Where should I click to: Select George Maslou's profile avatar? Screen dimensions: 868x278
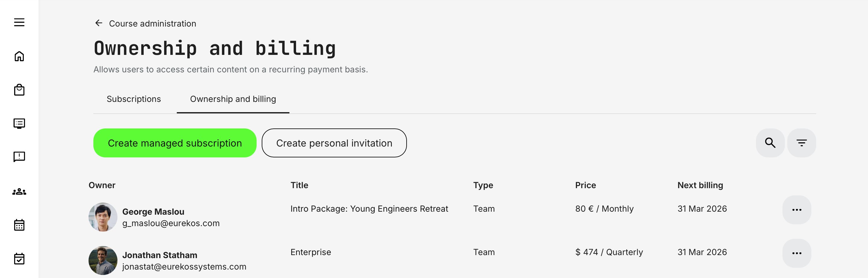[103, 217]
